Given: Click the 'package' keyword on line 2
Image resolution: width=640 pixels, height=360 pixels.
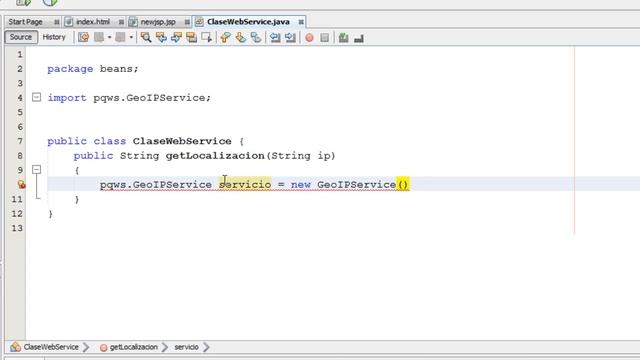Looking at the screenshot, I should [70, 69].
